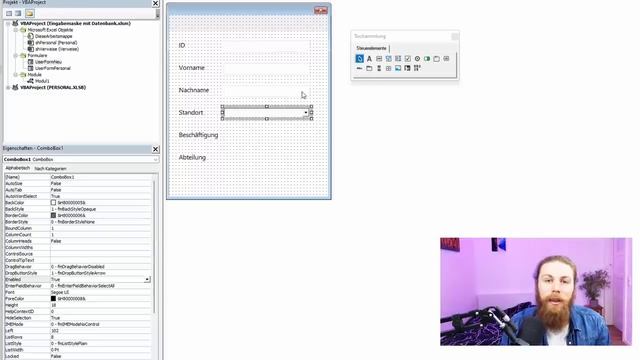Select shPersonal (Personal) sheet in tree

56,42
